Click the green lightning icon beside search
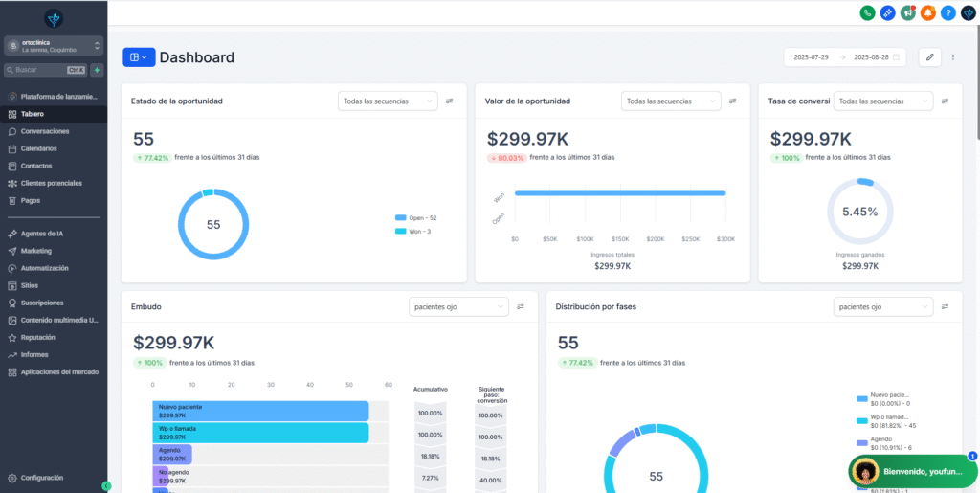The width and height of the screenshot is (980, 493). coord(97,70)
